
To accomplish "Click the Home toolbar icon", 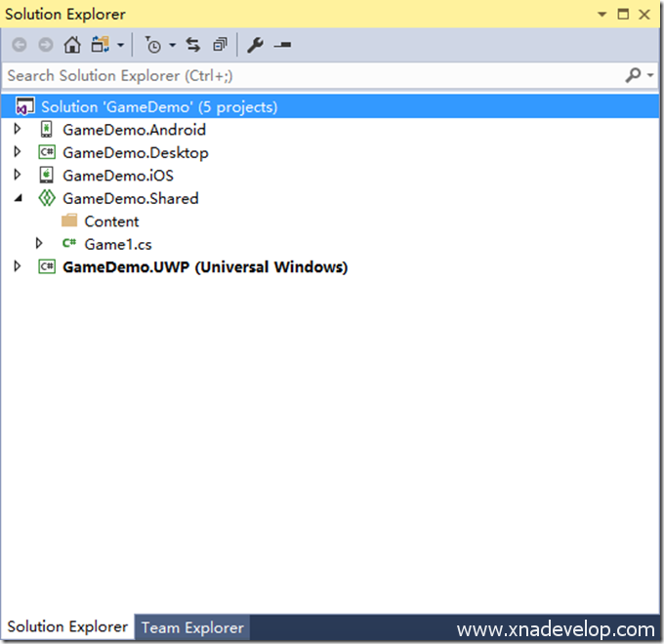I will coord(72,45).
